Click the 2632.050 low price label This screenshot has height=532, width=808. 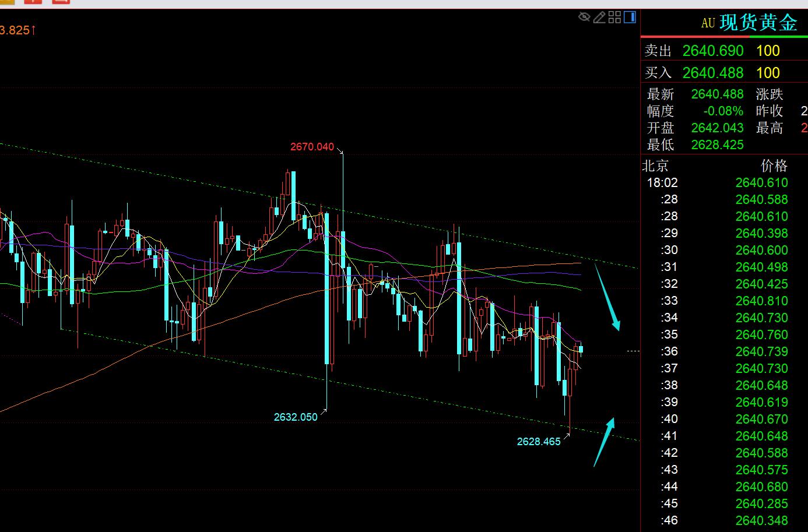296,417
